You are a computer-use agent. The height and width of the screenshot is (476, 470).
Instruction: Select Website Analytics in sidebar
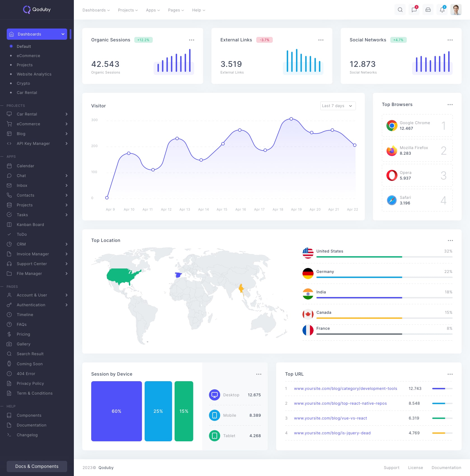tap(34, 74)
